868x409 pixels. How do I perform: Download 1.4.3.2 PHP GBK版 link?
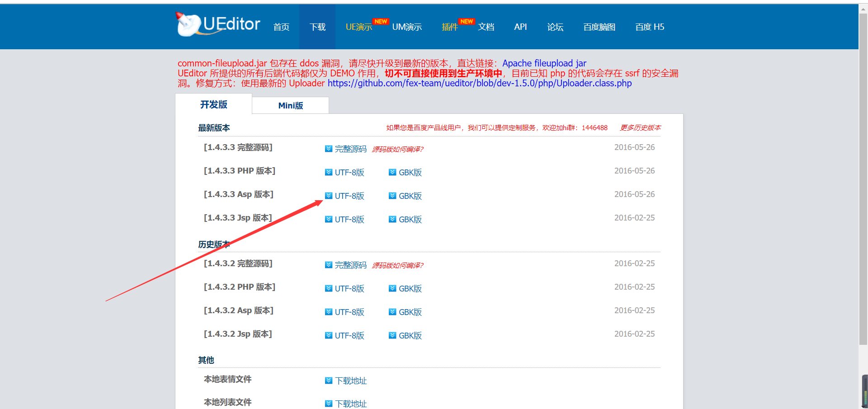tap(410, 288)
